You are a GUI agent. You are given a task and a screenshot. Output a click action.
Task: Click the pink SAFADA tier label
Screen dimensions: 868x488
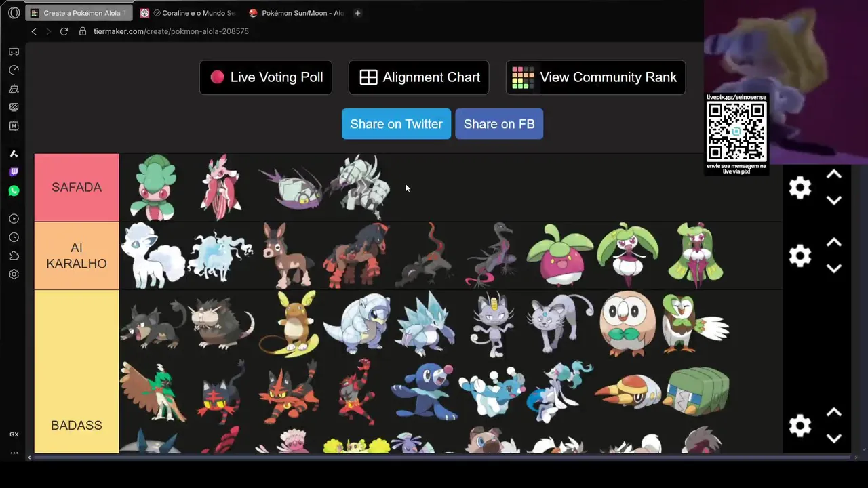point(77,187)
